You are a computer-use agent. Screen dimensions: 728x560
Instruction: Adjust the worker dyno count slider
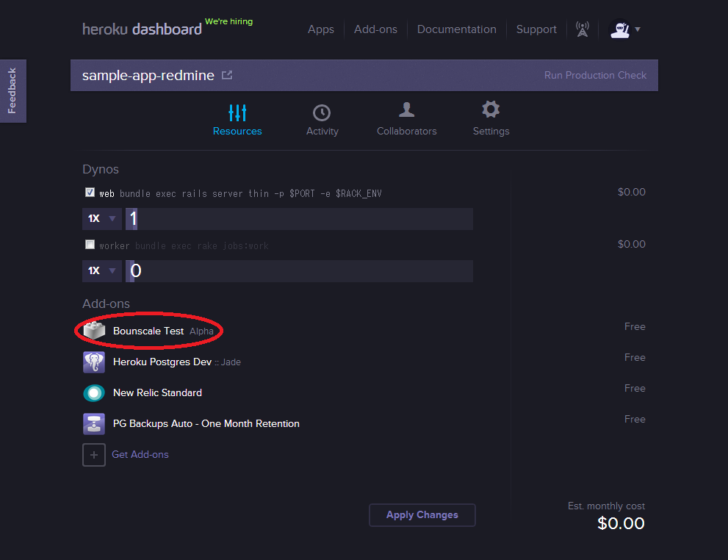point(300,270)
